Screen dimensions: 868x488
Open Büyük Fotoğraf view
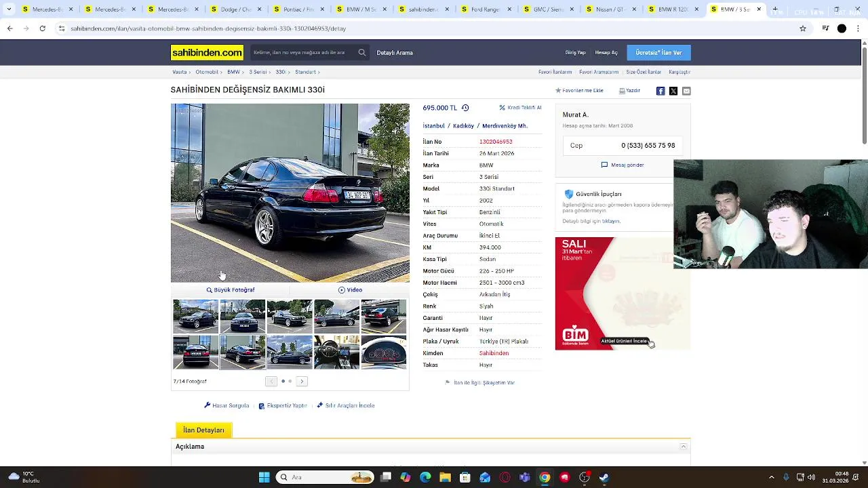pyautogui.click(x=231, y=290)
